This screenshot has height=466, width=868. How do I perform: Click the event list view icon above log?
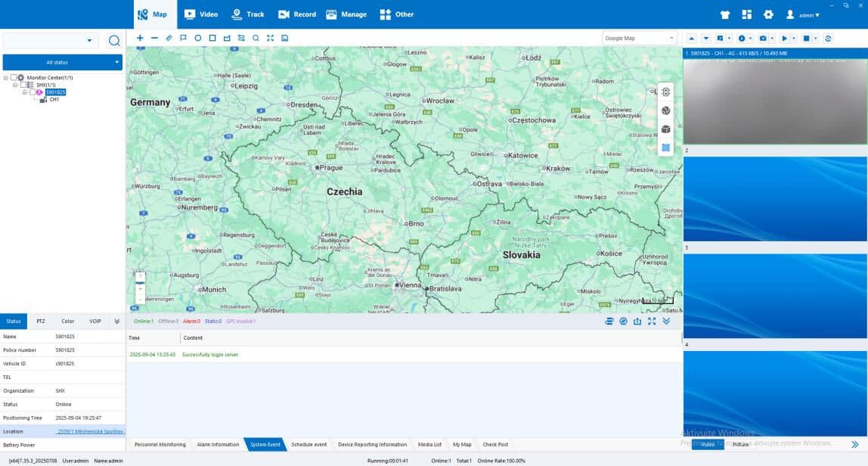609,322
